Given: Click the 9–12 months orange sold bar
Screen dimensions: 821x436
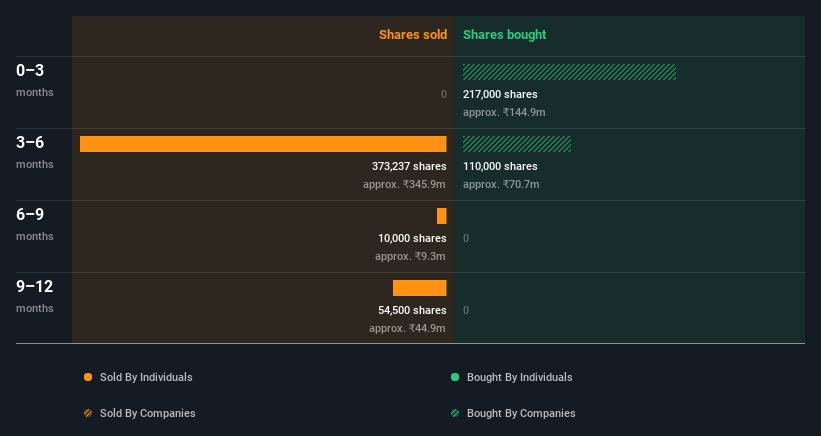Looking at the screenshot, I should [x=419, y=288].
